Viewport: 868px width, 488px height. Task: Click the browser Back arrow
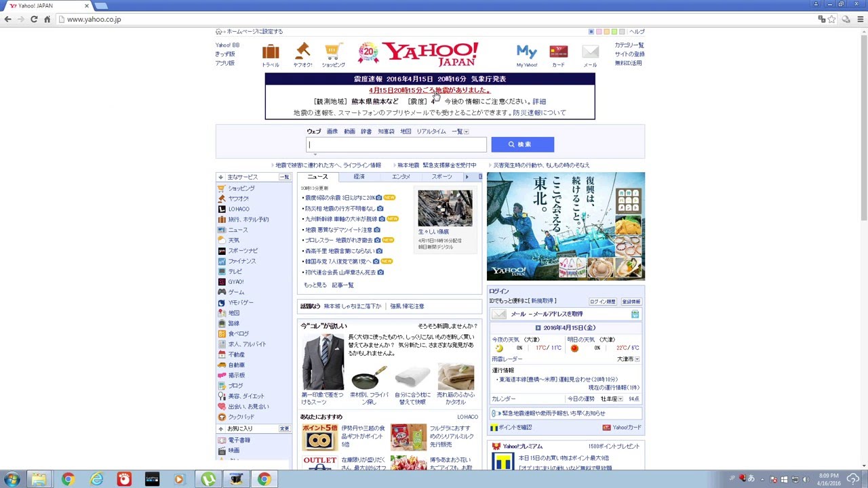[x=8, y=19]
